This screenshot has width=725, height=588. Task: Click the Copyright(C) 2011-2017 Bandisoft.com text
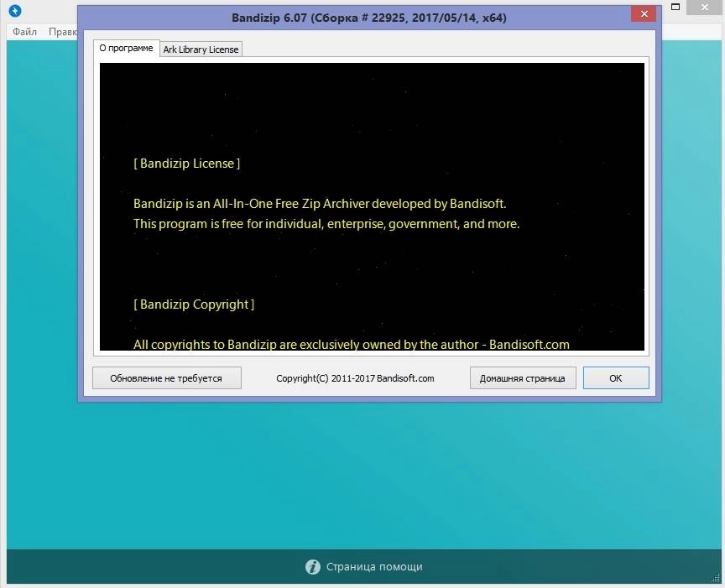click(x=355, y=378)
